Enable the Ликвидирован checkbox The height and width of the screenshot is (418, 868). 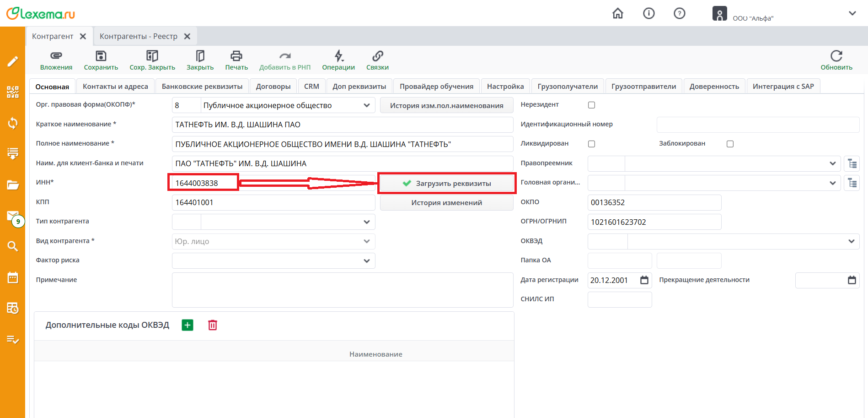click(591, 144)
